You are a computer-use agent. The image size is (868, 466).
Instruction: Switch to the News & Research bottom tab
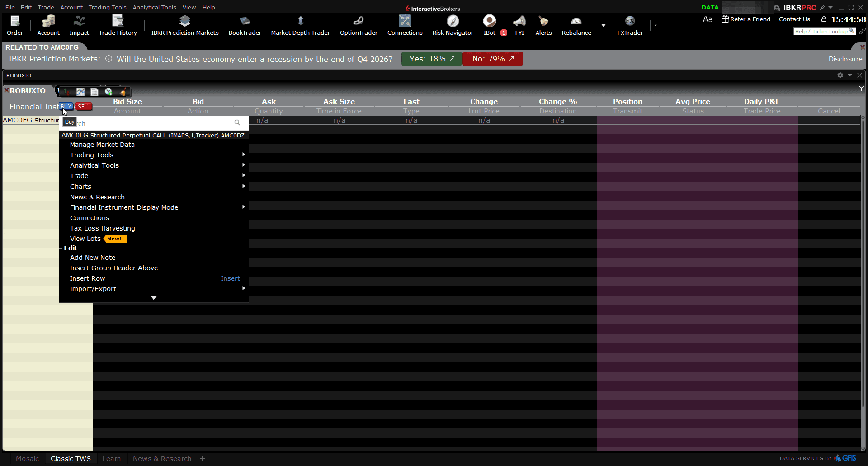(162, 458)
